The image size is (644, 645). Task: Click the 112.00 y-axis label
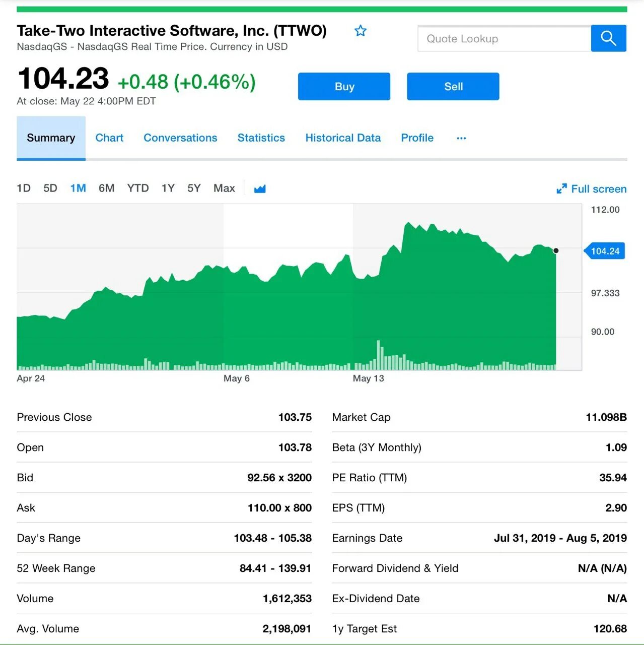point(605,210)
